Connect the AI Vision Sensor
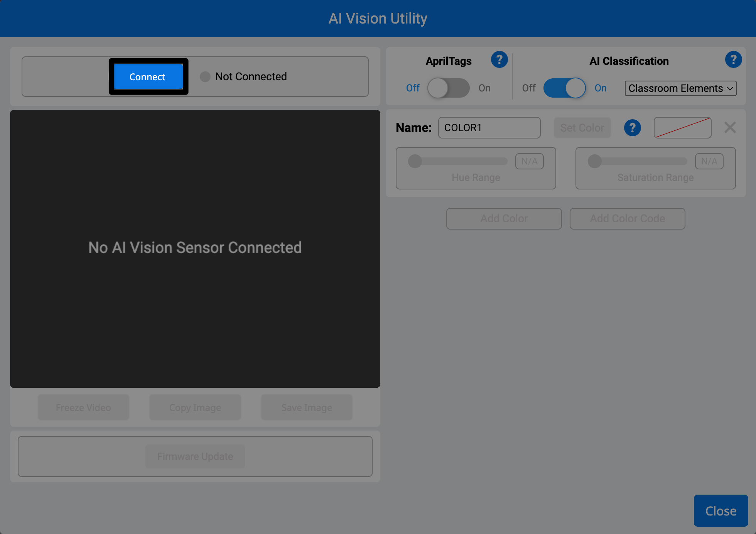 [147, 76]
